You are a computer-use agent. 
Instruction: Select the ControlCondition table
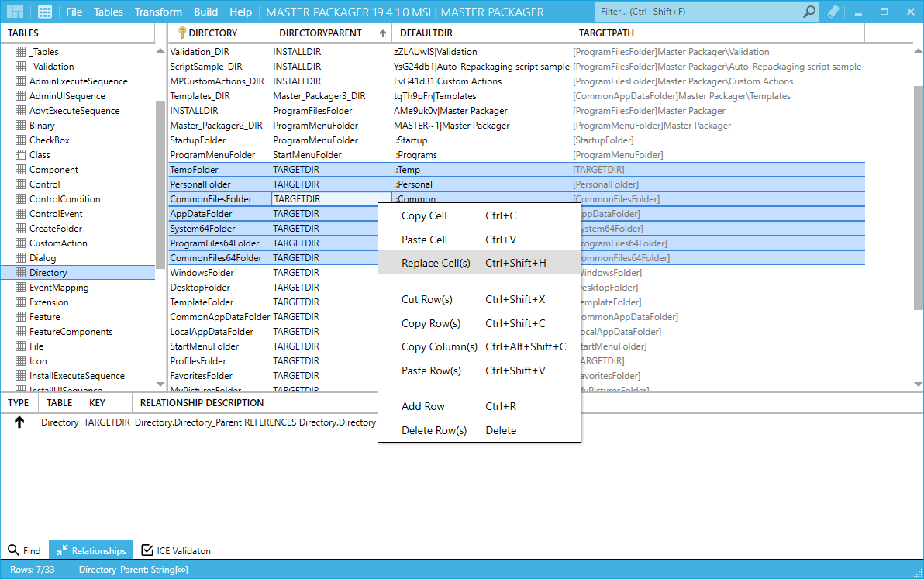click(65, 199)
